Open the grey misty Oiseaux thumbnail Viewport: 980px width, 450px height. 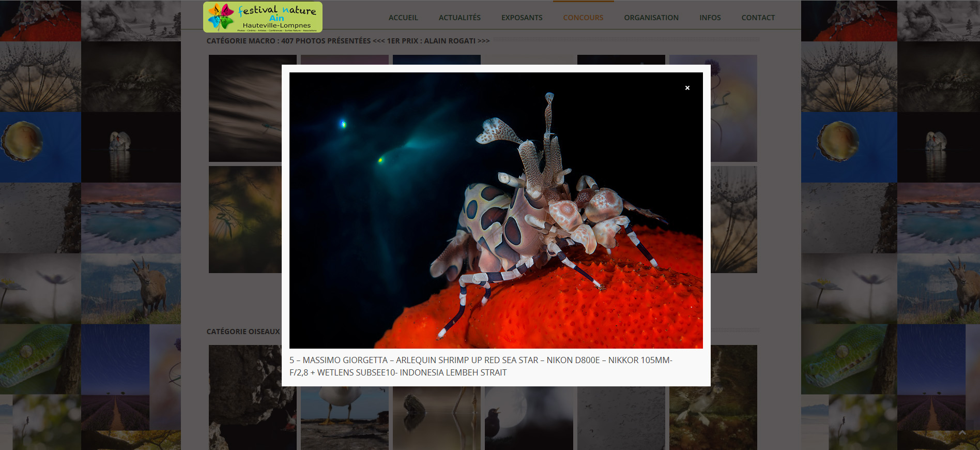tap(621, 418)
